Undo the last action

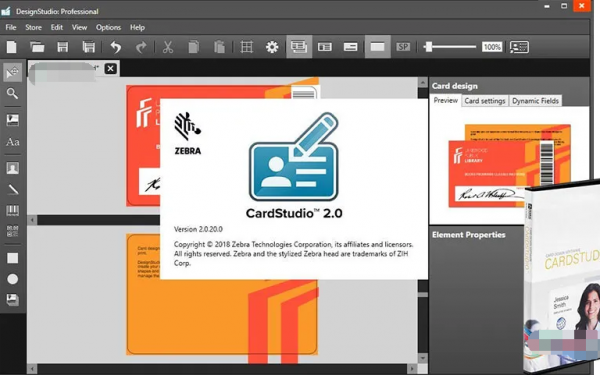116,47
